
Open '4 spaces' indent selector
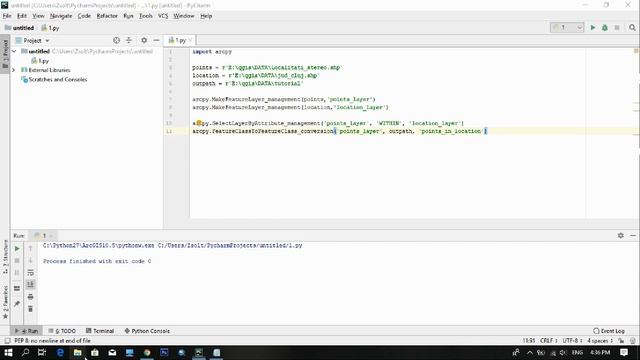[600, 340]
